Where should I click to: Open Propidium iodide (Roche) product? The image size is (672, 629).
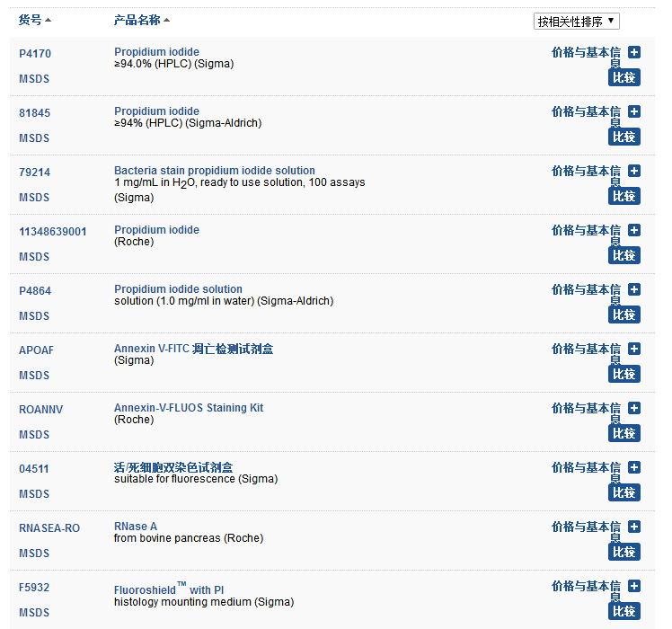(x=156, y=230)
